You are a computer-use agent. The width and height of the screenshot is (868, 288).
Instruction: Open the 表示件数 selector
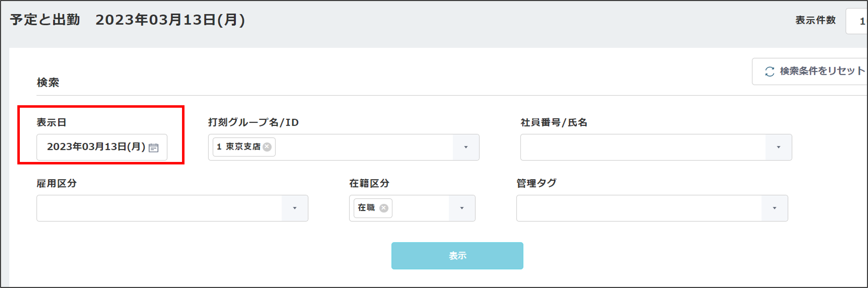point(858,21)
